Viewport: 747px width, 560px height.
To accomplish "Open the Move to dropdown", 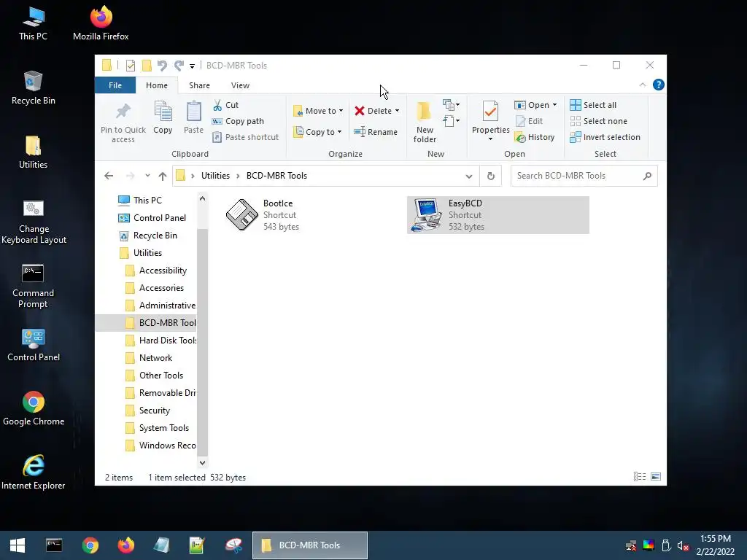I will click(x=318, y=111).
